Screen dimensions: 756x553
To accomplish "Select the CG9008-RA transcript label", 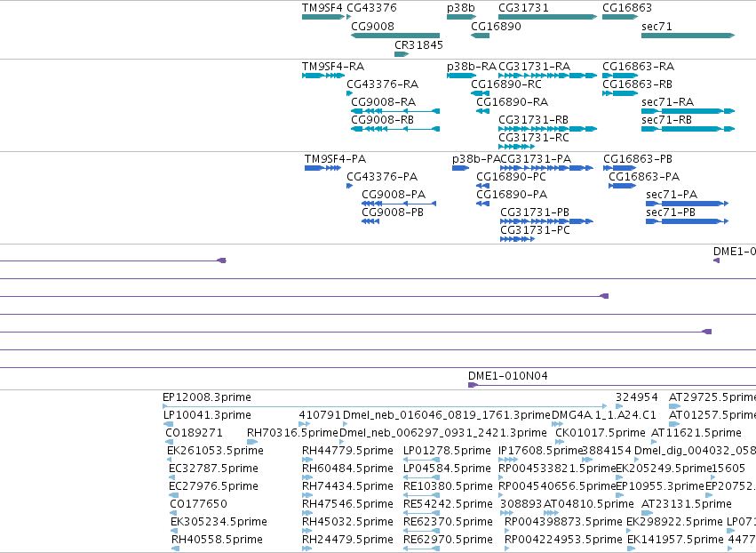I will (383, 102).
